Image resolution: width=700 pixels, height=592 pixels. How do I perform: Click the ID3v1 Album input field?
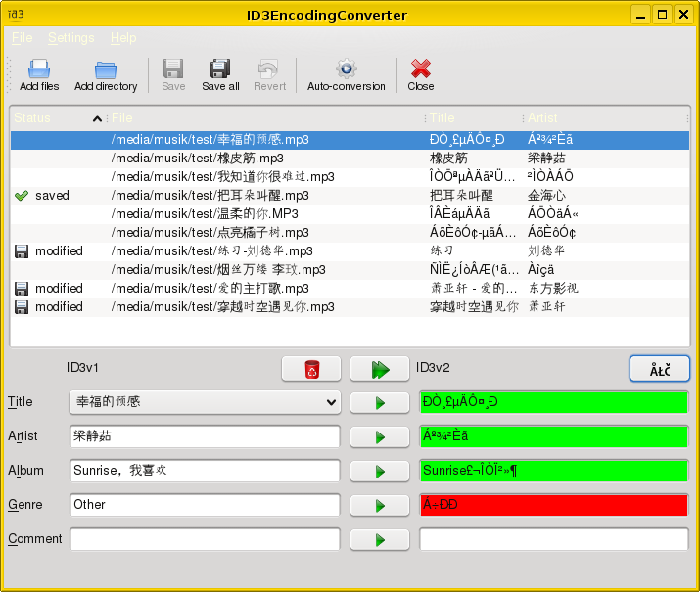click(205, 471)
